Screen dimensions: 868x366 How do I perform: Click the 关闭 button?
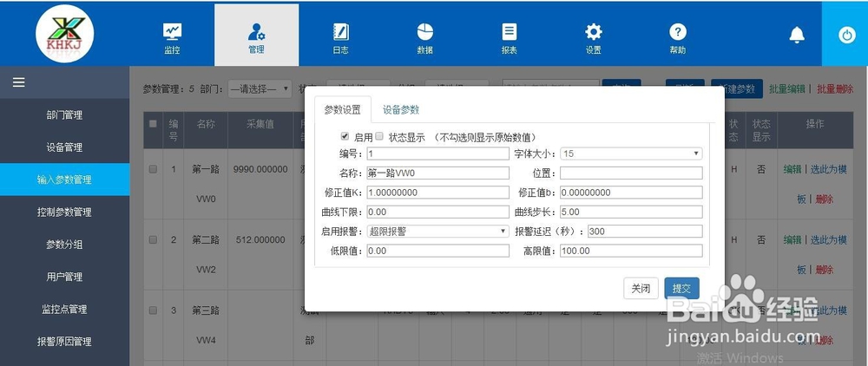641,288
